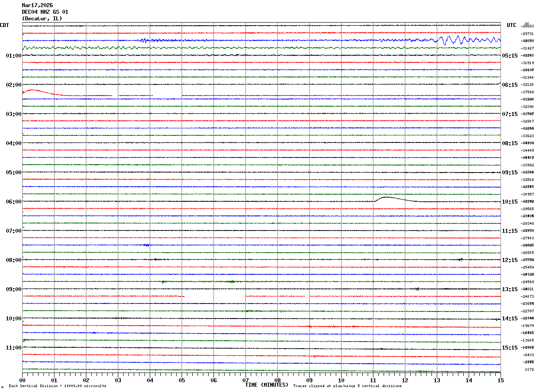Click the 12:15 UTC time label
This screenshot has width=536, height=392.
point(510,260)
